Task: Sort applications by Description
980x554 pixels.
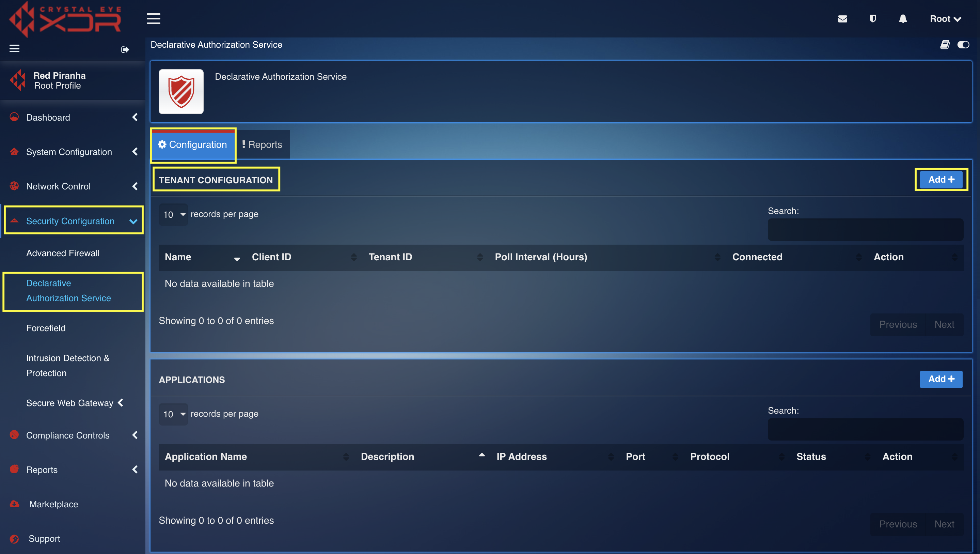Action: coord(422,457)
